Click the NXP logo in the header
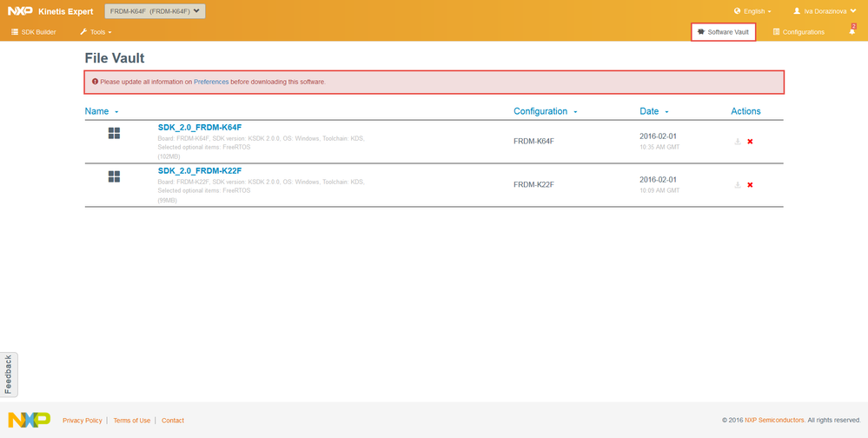The image size is (868, 438). (21, 11)
